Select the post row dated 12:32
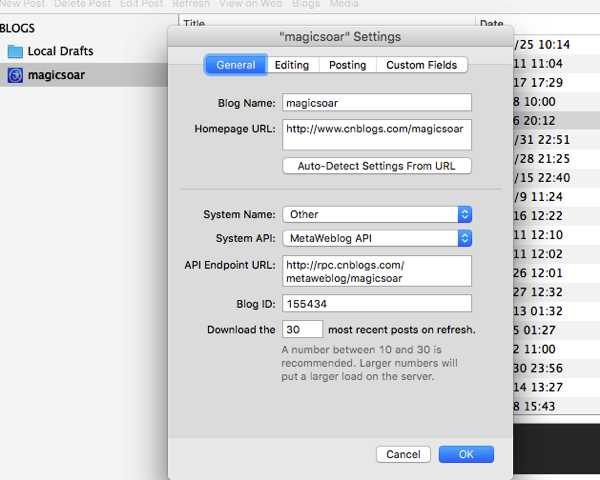Screen dimensions: 600x480 click(x=556, y=292)
